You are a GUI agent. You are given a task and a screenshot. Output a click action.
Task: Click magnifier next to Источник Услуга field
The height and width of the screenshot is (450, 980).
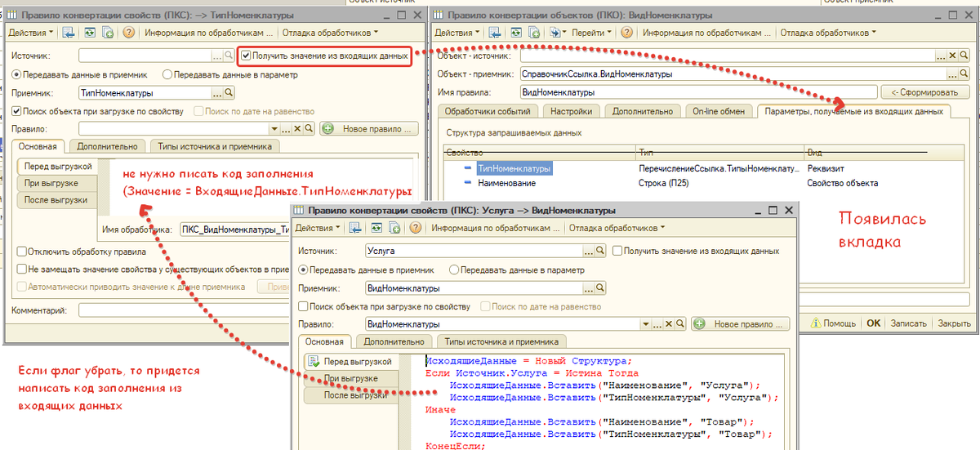[x=600, y=252]
